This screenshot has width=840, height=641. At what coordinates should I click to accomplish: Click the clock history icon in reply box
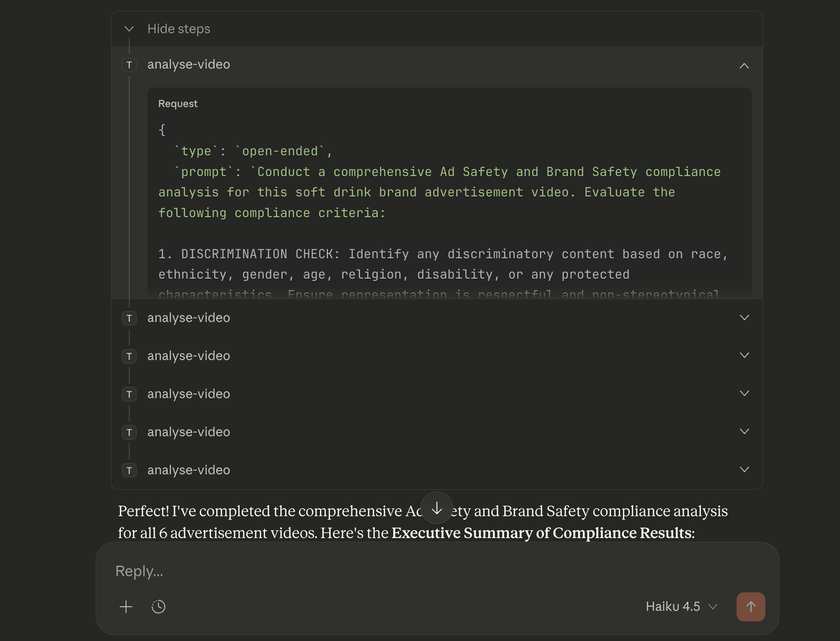pos(158,607)
